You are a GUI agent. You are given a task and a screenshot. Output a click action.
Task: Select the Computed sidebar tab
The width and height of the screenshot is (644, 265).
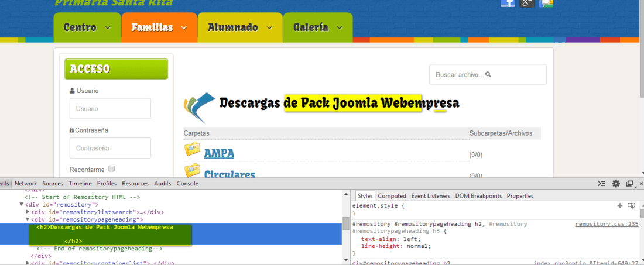[x=392, y=195]
